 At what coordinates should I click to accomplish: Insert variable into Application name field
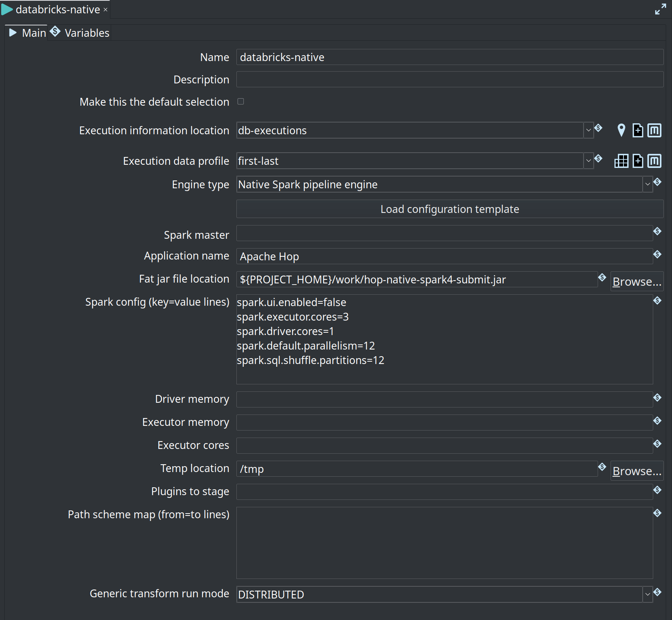(x=658, y=254)
